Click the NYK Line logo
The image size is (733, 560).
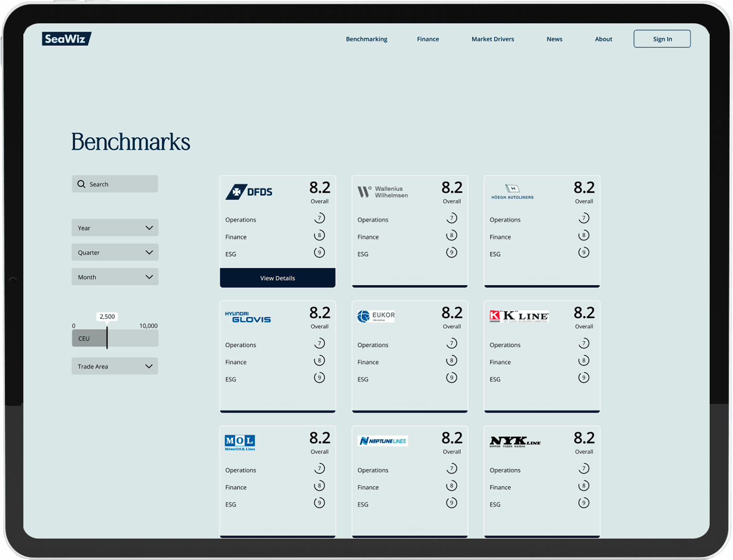click(515, 442)
